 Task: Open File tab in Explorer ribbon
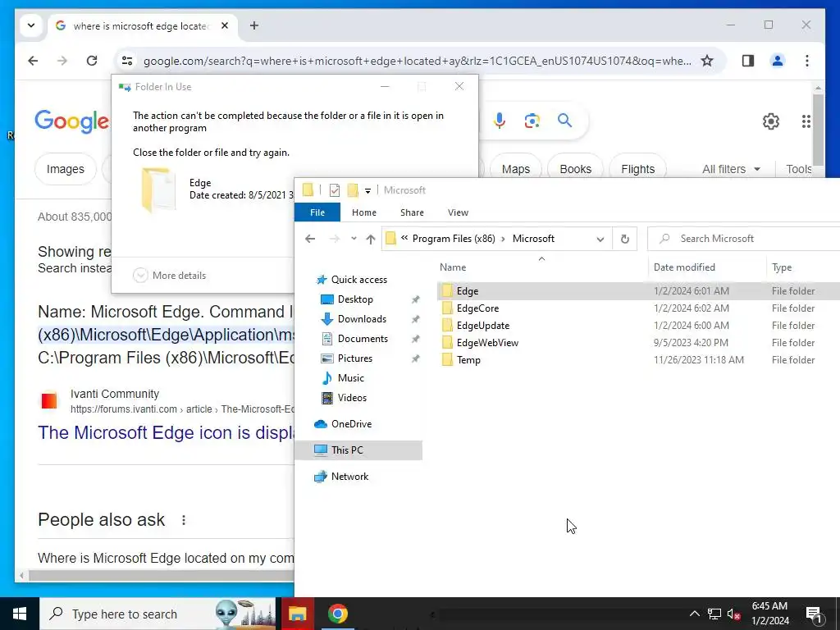pyautogui.click(x=317, y=212)
